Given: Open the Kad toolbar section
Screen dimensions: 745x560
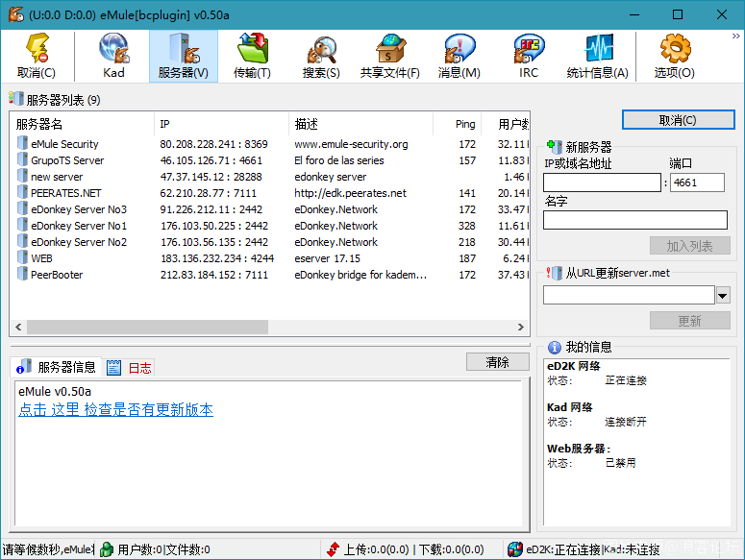Looking at the screenshot, I should tap(113, 56).
